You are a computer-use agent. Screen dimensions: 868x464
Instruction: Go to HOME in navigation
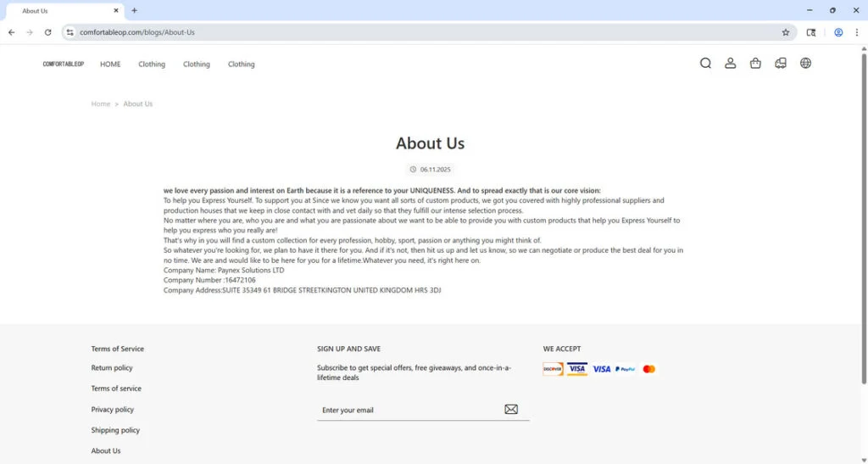click(110, 64)
